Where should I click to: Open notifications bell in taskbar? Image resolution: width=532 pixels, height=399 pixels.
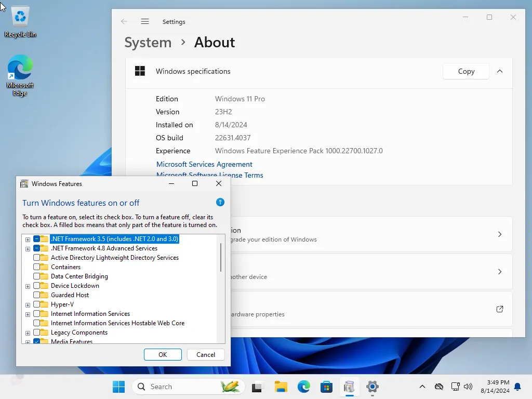[518, 387]
